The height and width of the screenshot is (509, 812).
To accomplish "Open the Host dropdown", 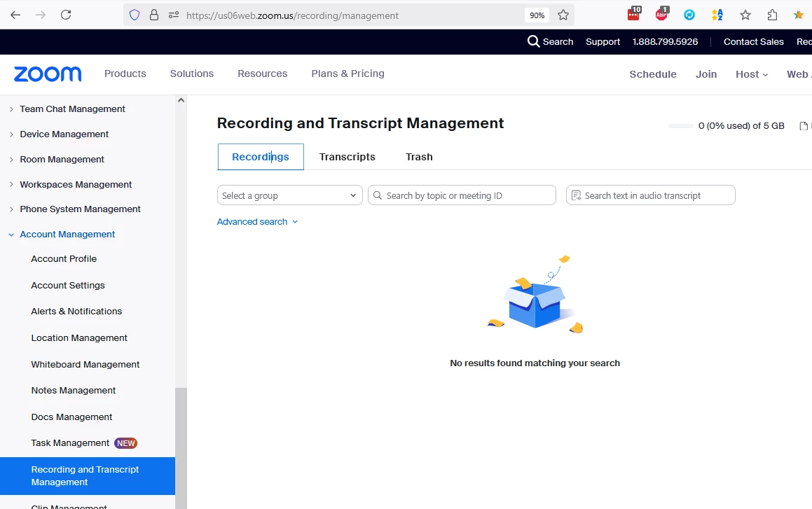I will (x=752, y=74).
